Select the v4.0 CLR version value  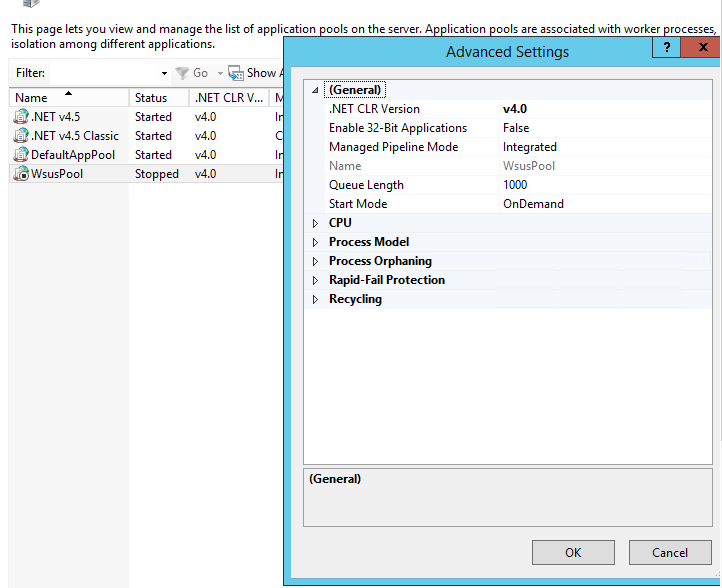(x=515, y=109)
